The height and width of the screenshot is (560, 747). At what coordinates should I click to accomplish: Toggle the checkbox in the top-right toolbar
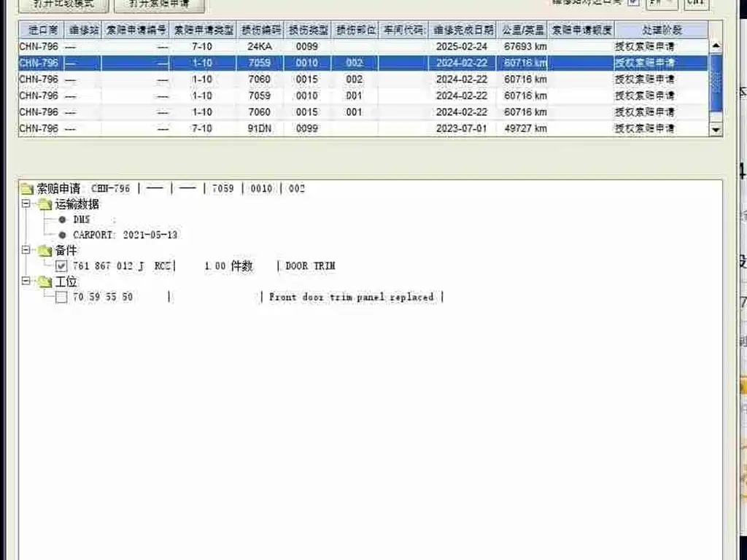pyautogui.click(x=633, y=2)
